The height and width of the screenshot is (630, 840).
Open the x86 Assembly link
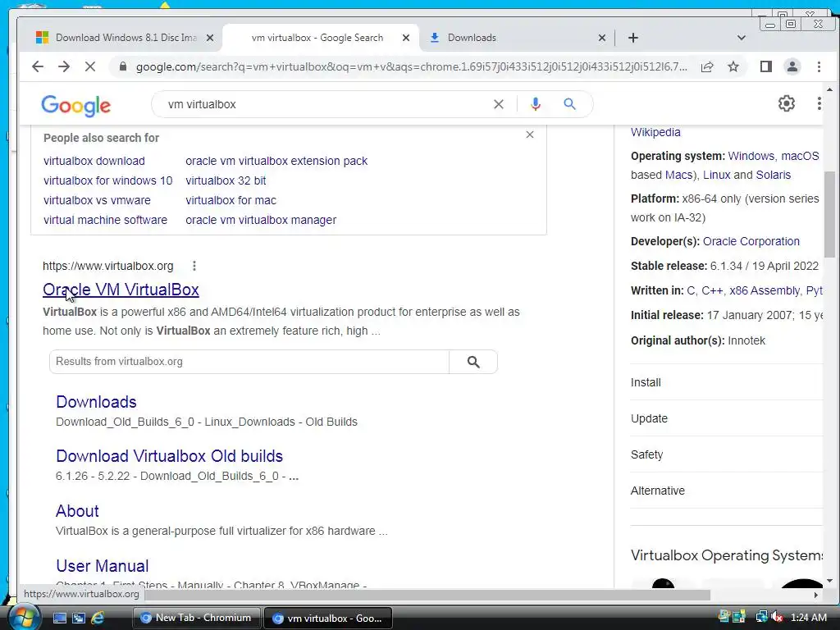pyautogui.click(x=765, y=290)
